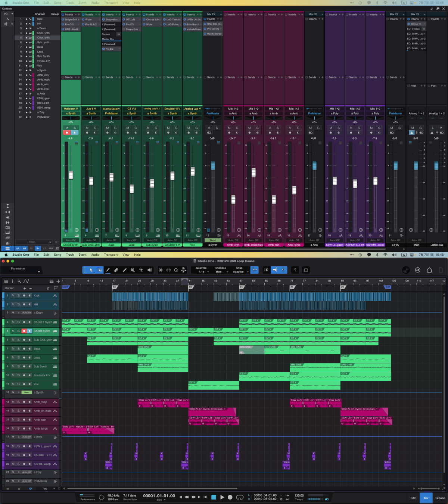Disable record arm on Chord Synth track
Image resolution: width=448 pixels, height=504 pixels.
[x=24, y=331]
